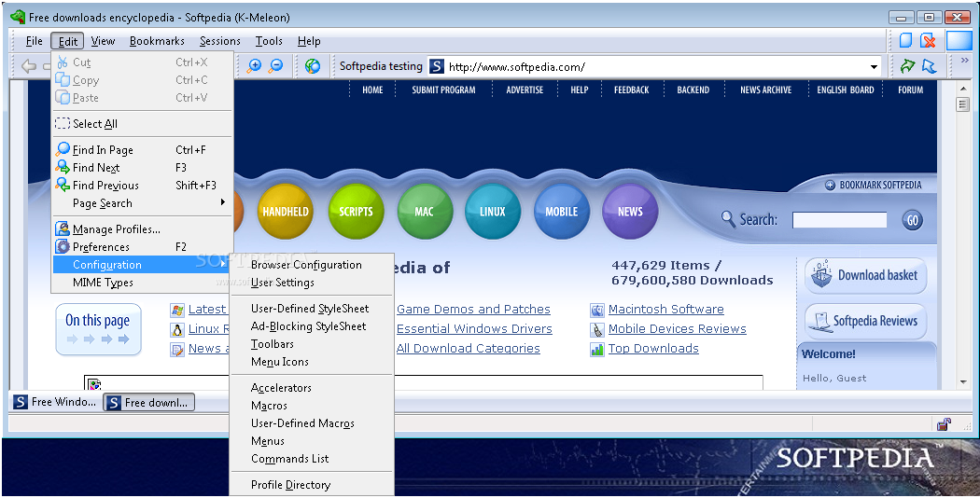The width and height of the screenshot is (980, 498).
Task: Click the blue square icon at top right
Action: pos(959,41)
